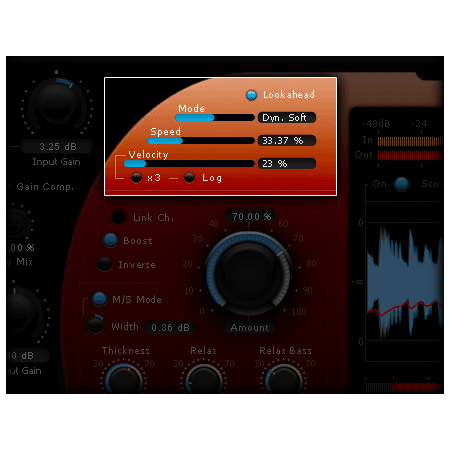This screenshot has height=450, width=450.
Task: Click the Gain Comp. label
Action: [45, 187]
